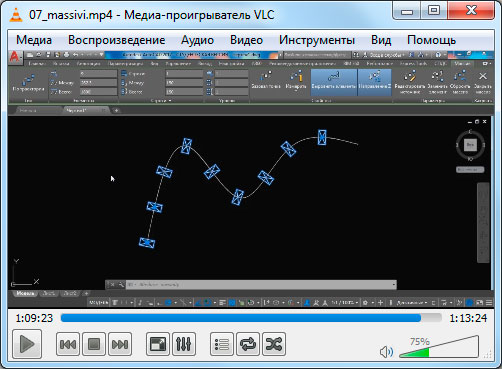Screen dimensions: 502x369
Task: Show the playlist
Action: click(222, 344)
